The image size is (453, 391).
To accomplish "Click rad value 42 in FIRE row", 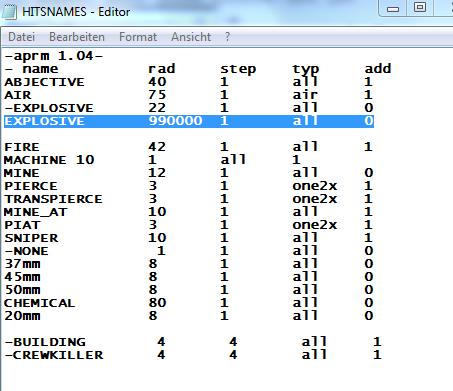I will (x=157, y=147).
